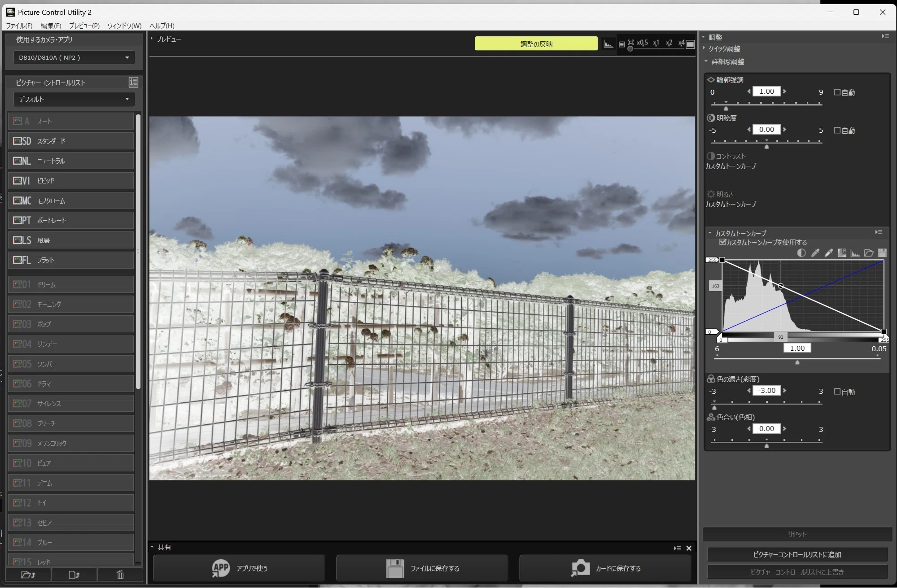Click the saturation slider track
Viewport: 897px width, 588px height.
[767, 403]
